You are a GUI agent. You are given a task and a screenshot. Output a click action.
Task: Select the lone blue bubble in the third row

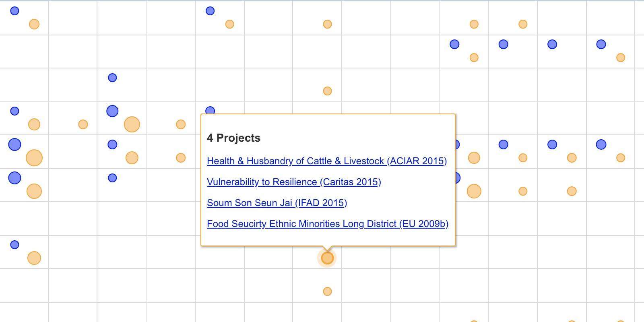(x=112, y=78)
